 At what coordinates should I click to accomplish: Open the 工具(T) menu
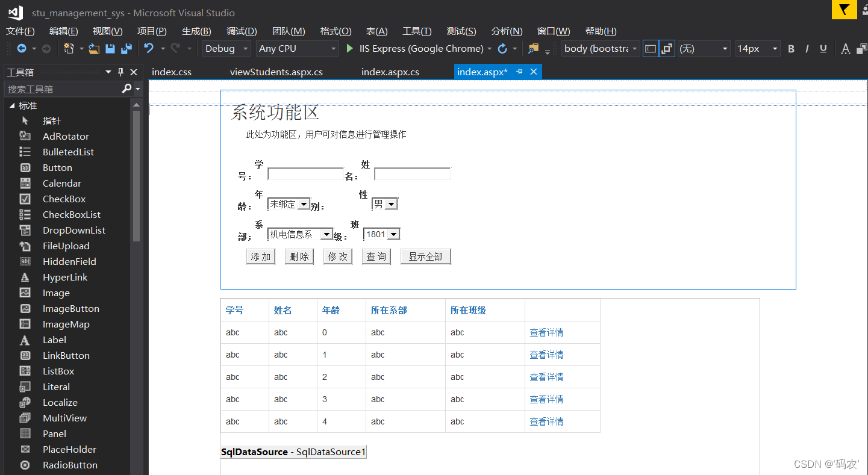coord(417,31)
